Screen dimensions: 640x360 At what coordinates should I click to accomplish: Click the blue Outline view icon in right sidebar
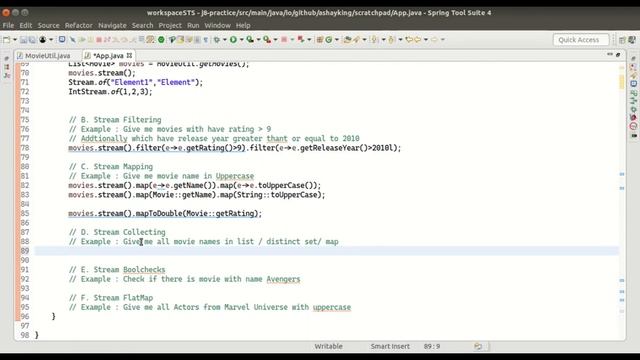[633, 84]
